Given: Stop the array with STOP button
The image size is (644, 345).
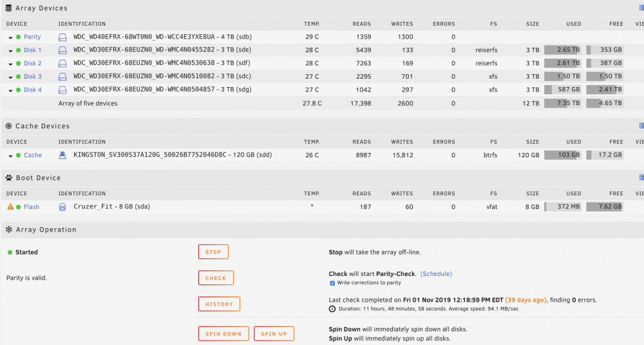Looking at the screenshot, I should [x=213, y=252].
